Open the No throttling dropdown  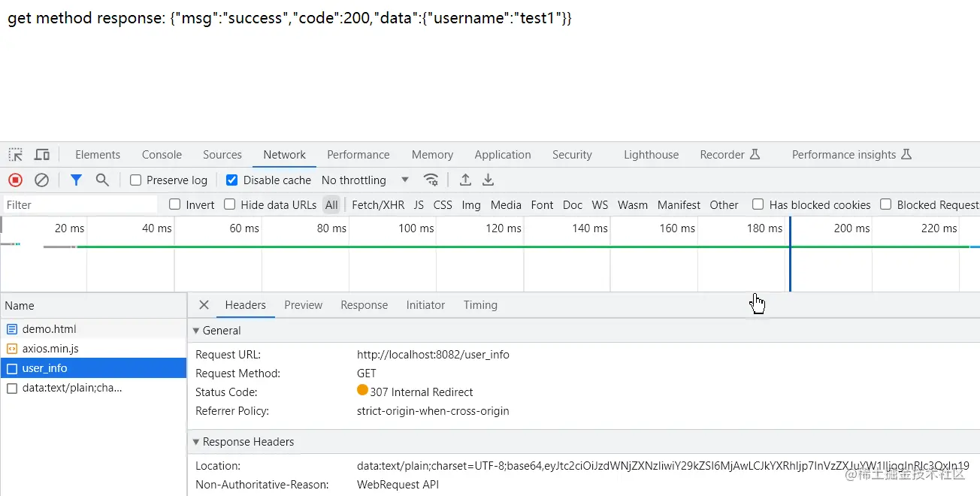[x=365, y=180]
